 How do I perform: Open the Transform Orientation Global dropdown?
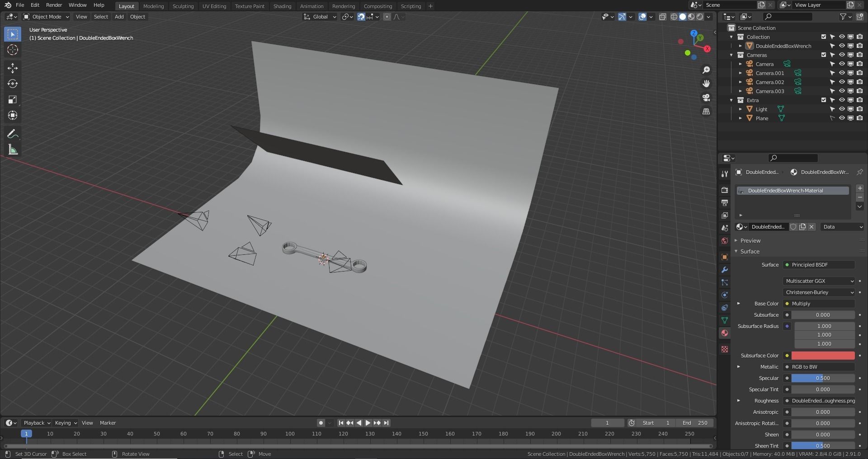(x=320, y=17)
